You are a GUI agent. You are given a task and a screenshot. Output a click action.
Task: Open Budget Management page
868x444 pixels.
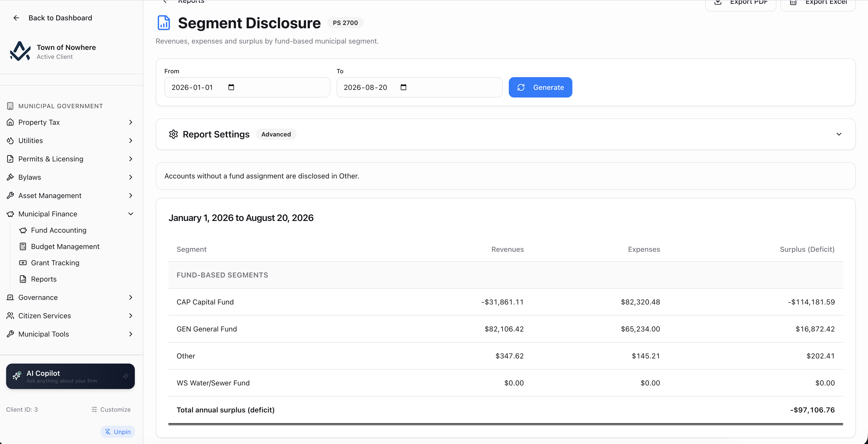(65, 246)
